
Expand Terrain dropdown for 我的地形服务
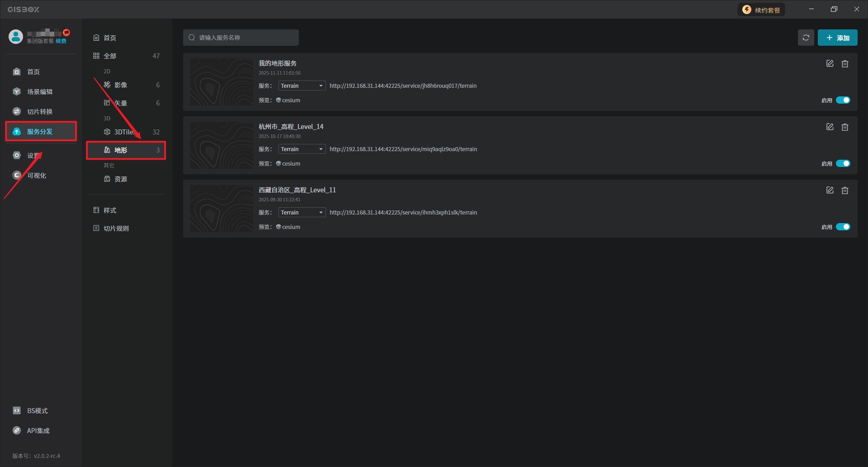(302, 86)
